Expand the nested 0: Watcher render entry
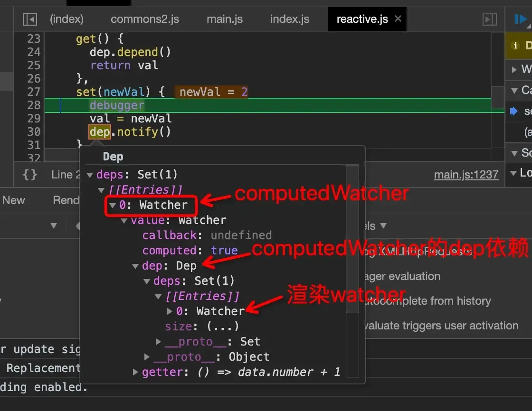 (x=170, y=311)
